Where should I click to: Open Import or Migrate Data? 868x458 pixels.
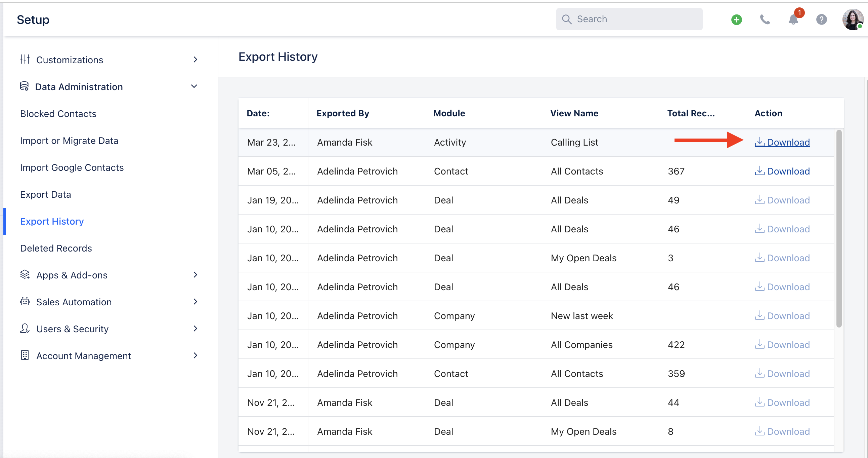click(69, 141)
